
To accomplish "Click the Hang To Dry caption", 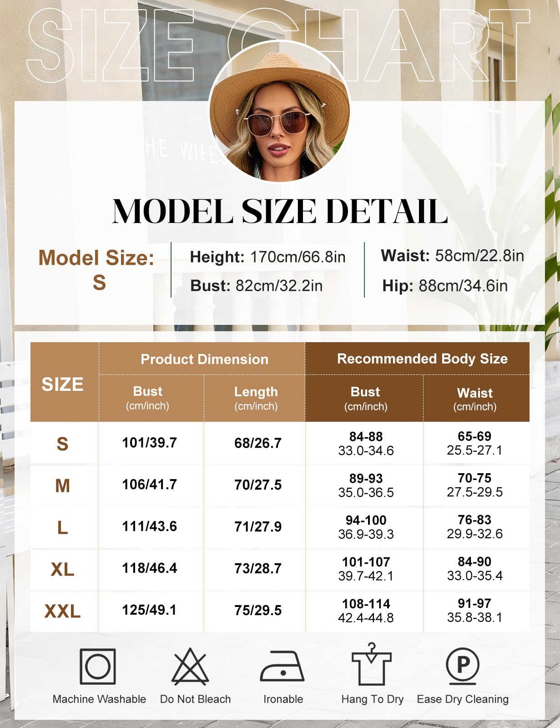I will tap(373, 699).
